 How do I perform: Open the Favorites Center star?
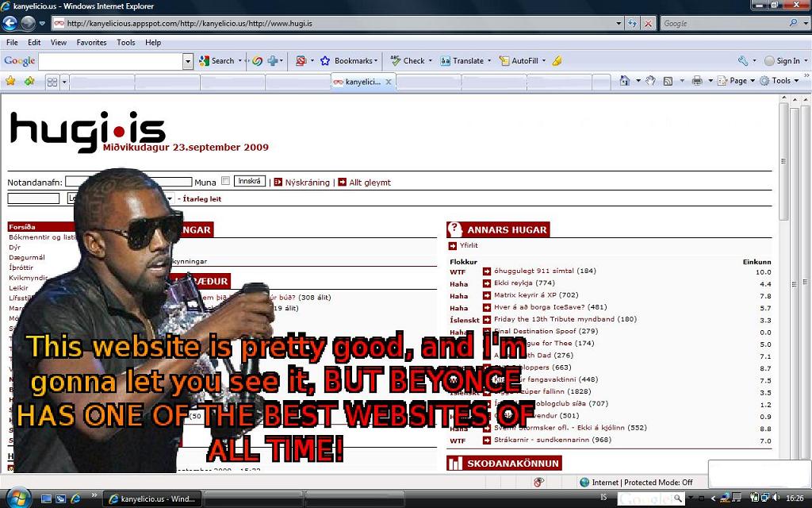[x=10, y=81]
